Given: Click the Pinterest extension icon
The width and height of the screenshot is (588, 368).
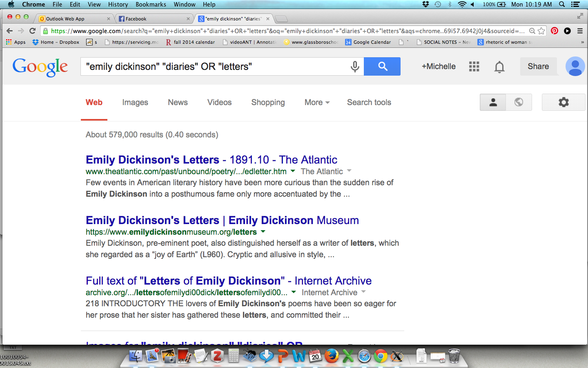Looking at the screenshot, I should point(555,31).
